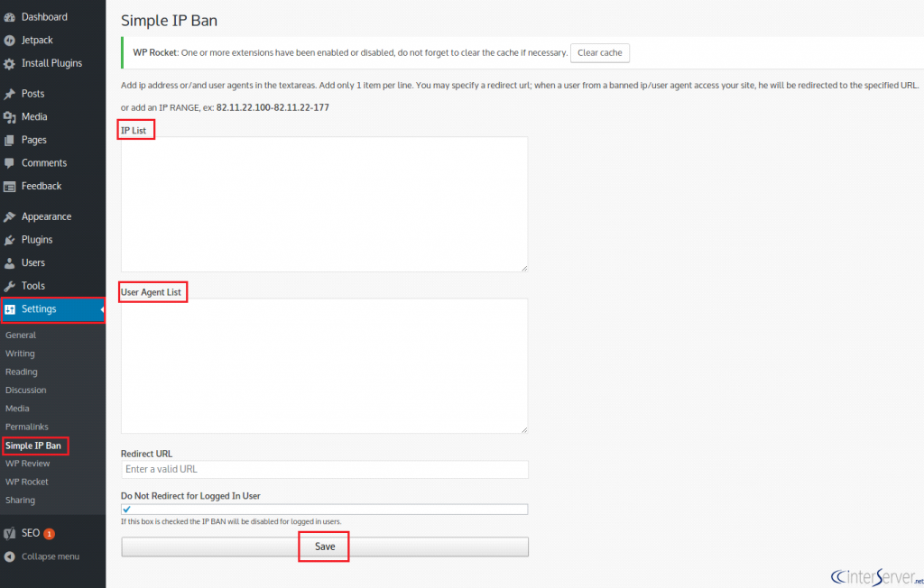
Task: Grab the IP List textarea resize handle
Action: (x=524, y=268)
